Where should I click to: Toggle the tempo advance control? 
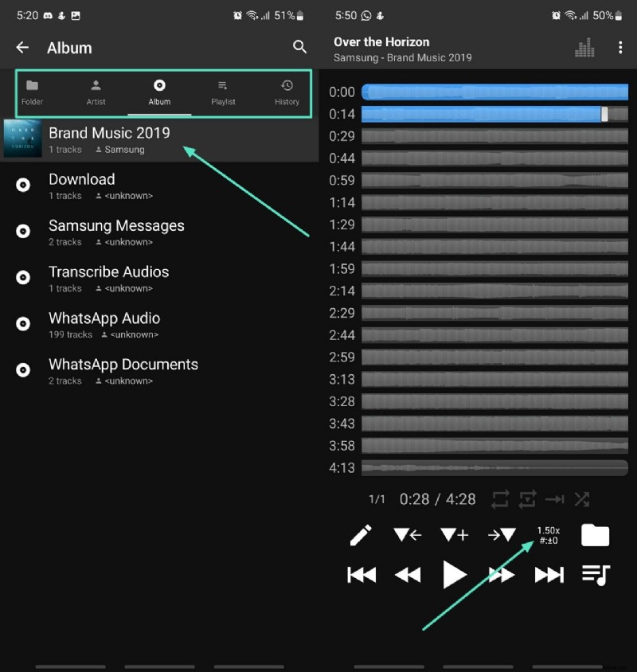(501, 535)
